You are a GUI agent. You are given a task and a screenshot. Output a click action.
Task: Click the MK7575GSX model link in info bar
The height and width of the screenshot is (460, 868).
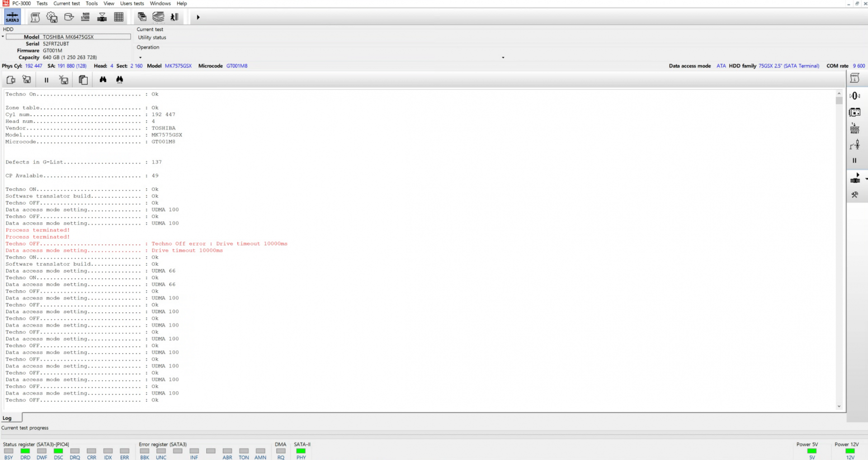178,66
